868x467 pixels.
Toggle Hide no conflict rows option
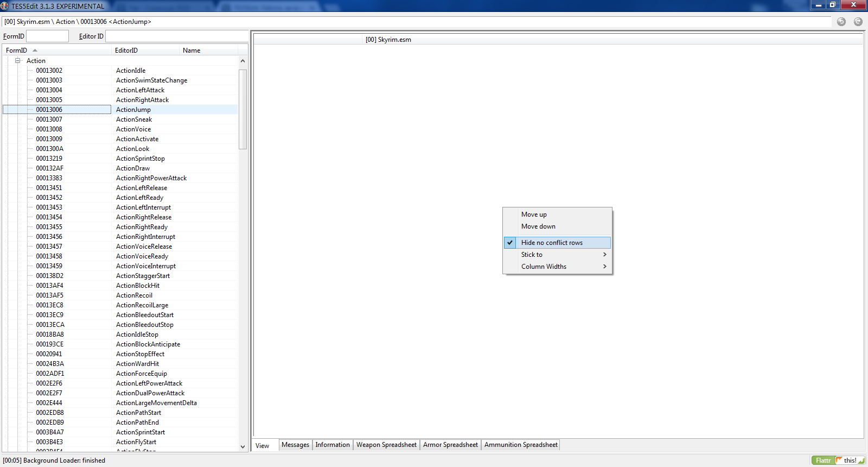point(557,243)
